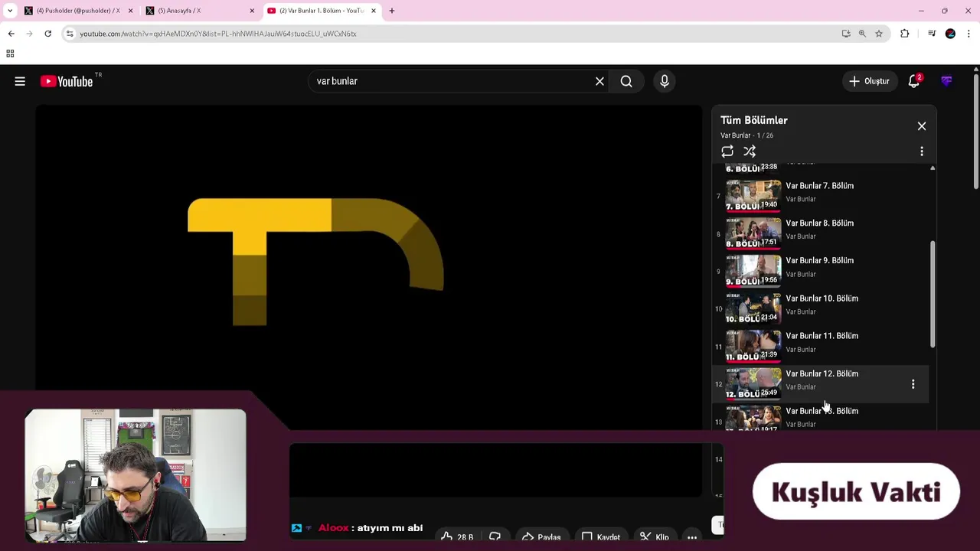980x551 pixels.
Task: Reload the page with the refresh icon
Action: pos(47,34)
